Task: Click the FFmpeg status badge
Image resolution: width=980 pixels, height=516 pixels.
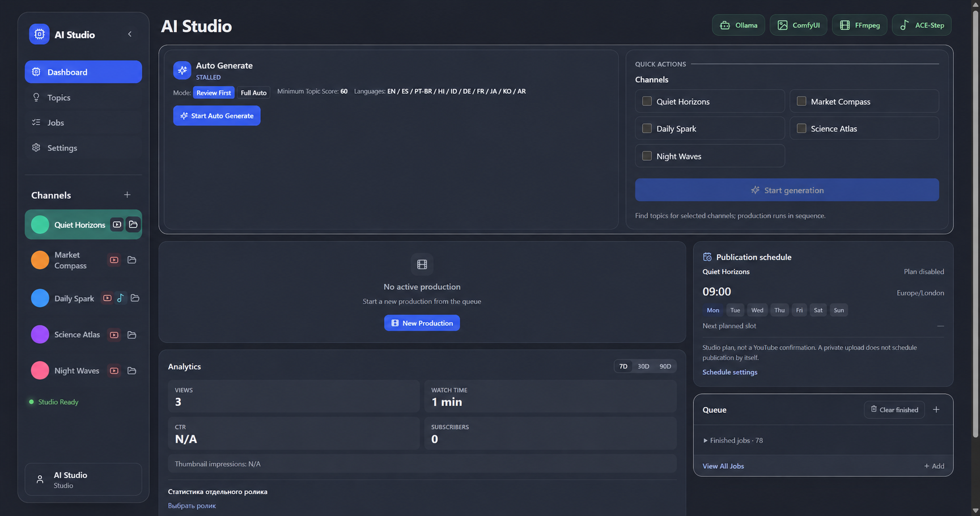Action: [859, 25]
